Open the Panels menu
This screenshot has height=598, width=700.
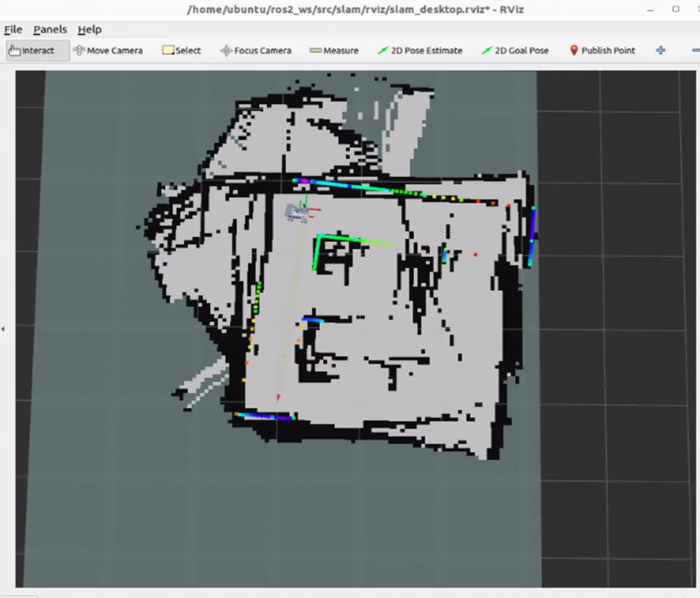point(50,29)
